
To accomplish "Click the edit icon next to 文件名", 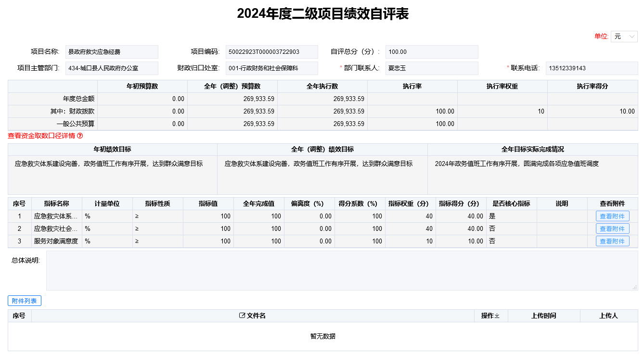I will [x=242, y=316].
